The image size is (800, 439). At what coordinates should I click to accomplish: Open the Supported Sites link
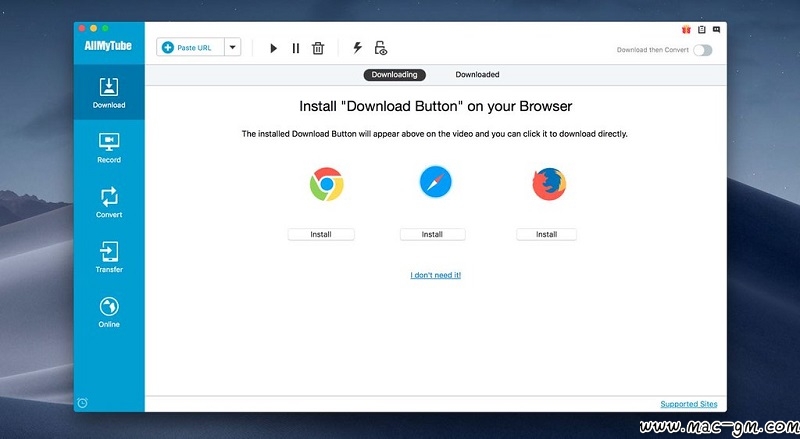coord(689,404)
